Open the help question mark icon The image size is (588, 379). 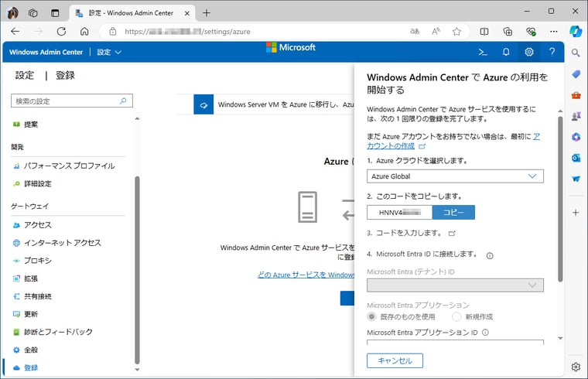point(552,52)
